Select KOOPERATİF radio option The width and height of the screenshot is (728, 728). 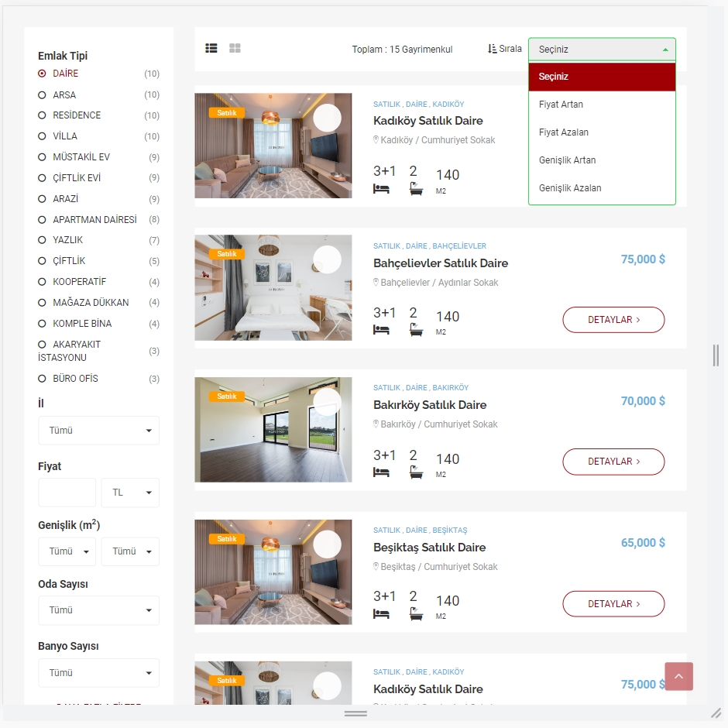tap(42, 282)
